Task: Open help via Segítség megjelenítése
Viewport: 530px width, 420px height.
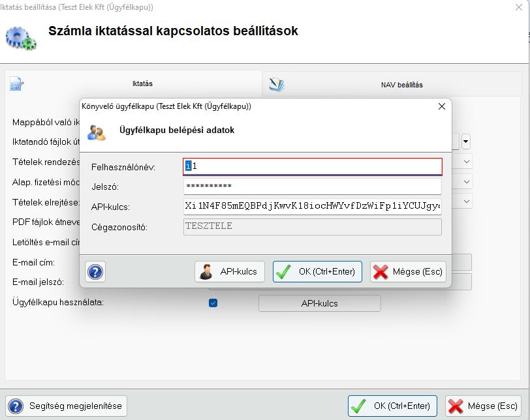Action: pyautogui.click(x=66, y=406)
